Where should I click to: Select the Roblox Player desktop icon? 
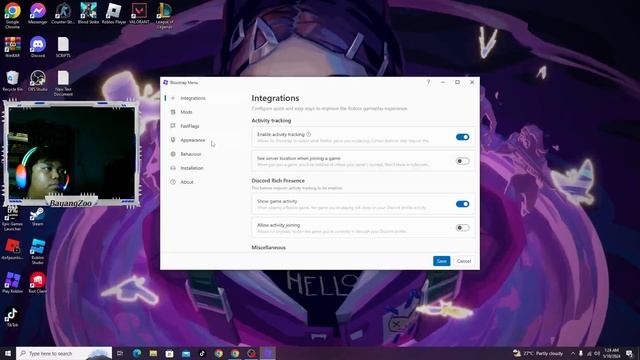[x=113, y=13]
